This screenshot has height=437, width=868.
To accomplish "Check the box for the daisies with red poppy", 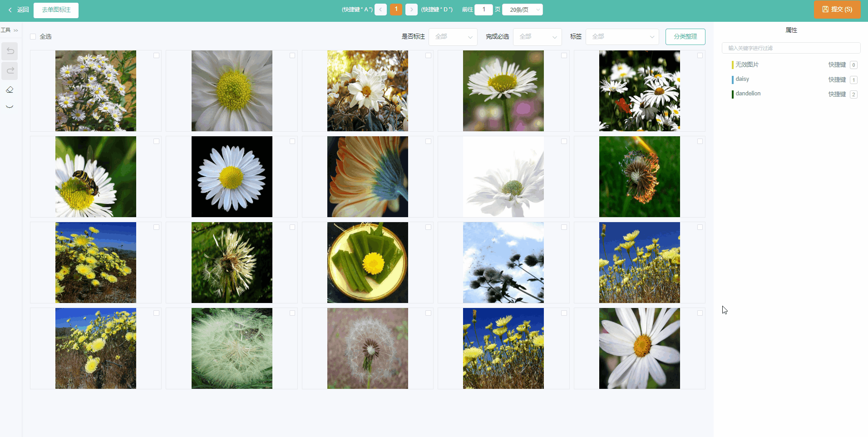I will coord(700,55).
